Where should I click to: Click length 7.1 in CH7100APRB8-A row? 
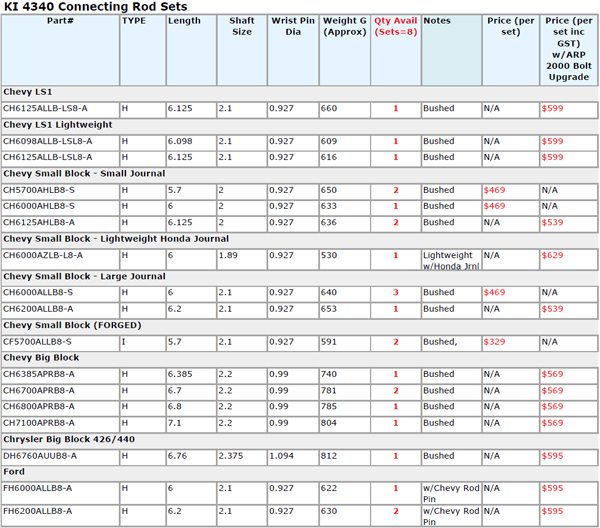coord(174,423)
